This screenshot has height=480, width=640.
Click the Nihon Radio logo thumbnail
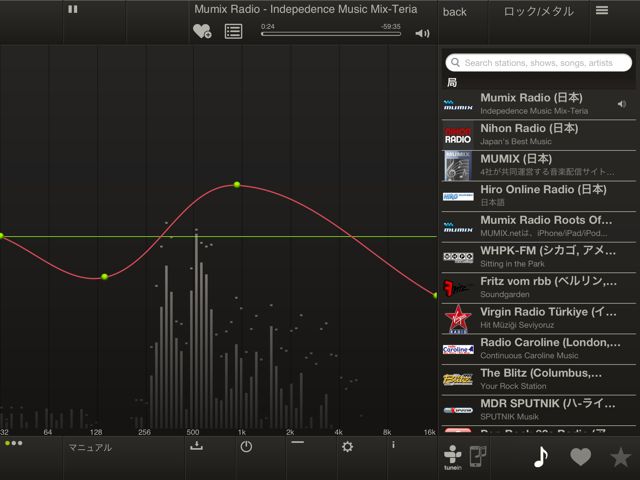pyautogui.click(x=458, y=135)
